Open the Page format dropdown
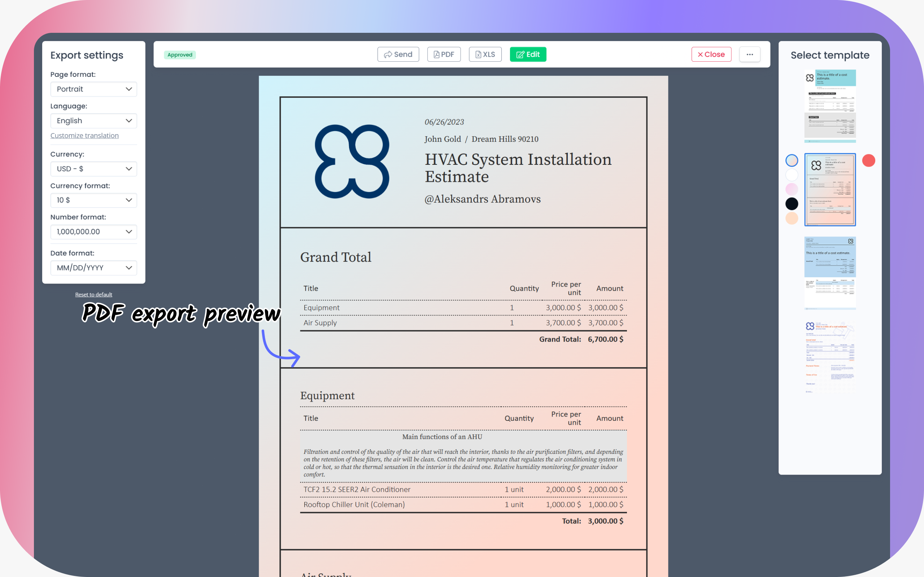This screenshot has width=924, height=577. pyautogui.click(x=93, y=89)
